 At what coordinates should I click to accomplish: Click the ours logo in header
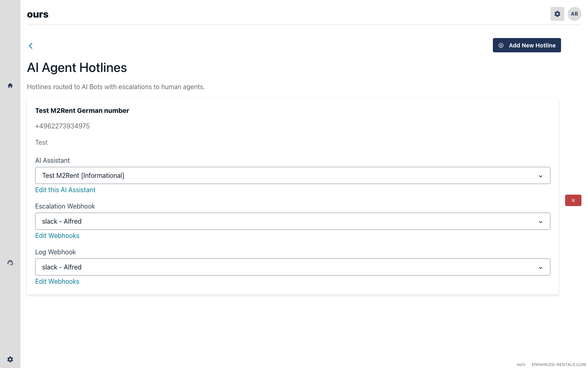pos(38,14)
